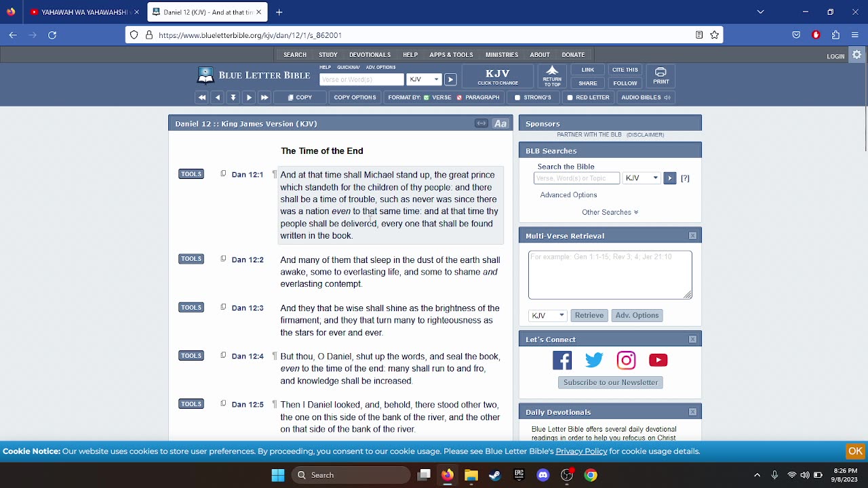Print the page using the printer icon
Screen dimensions: 868x488
(660, 77)
